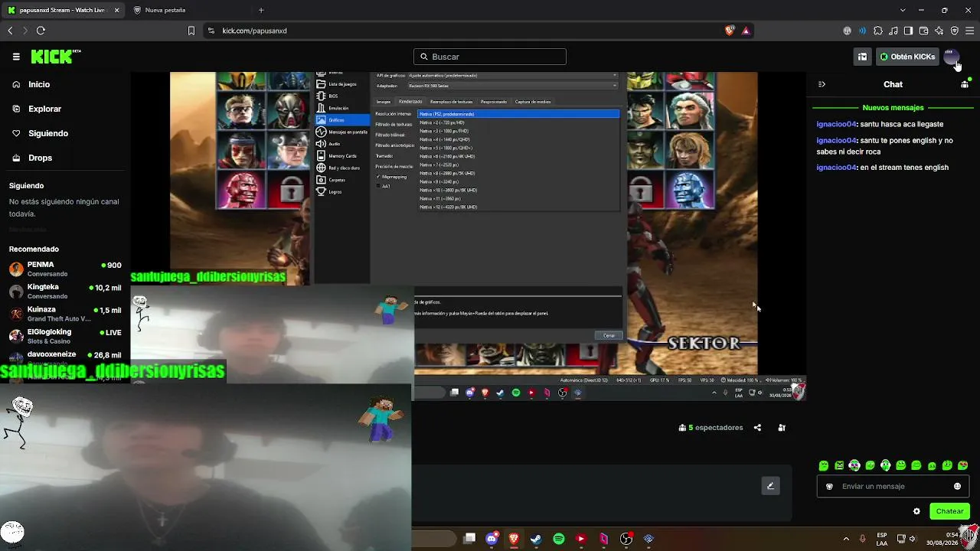Go to the Kick home logo

coord(55,57)
